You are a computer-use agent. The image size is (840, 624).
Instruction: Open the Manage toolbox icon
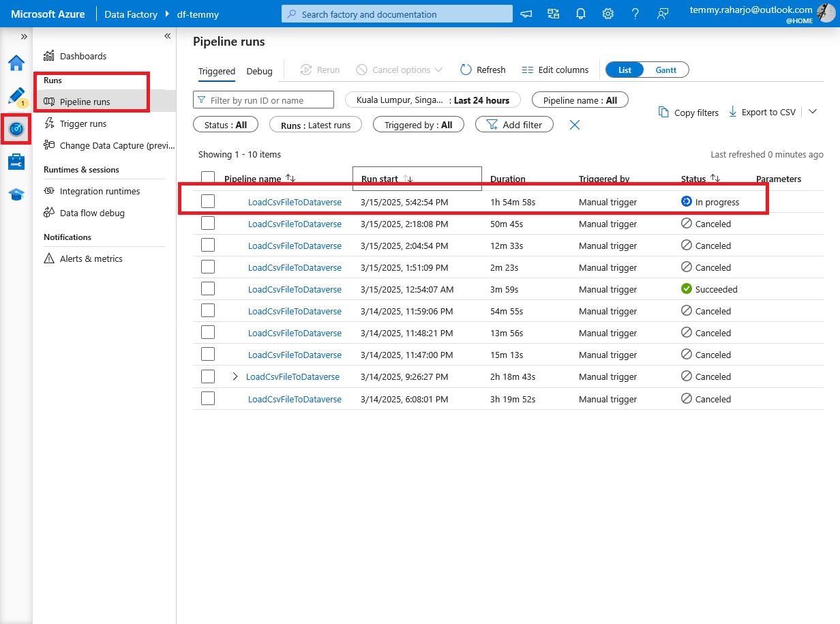pyautogui.click(x=16, y=162)
